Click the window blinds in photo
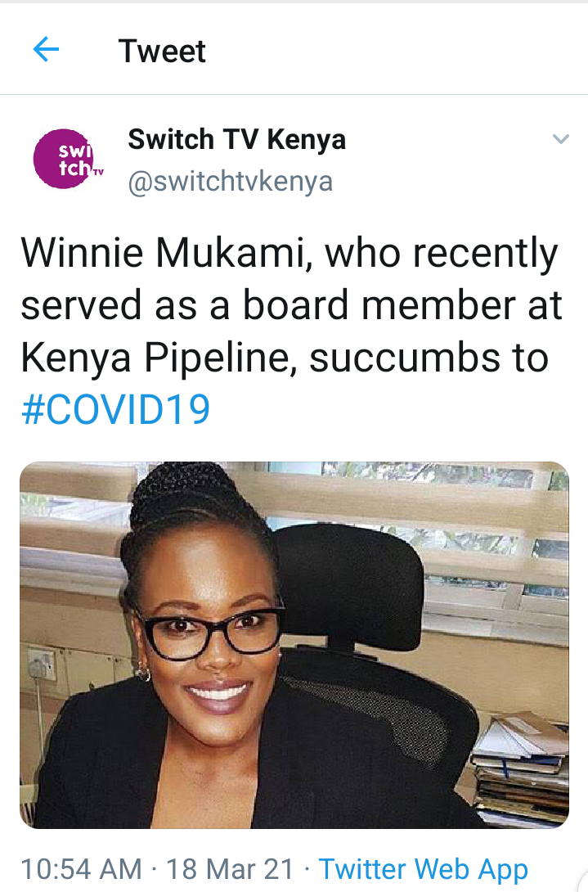This screenshot has width=588, height=892. (458, 524)
